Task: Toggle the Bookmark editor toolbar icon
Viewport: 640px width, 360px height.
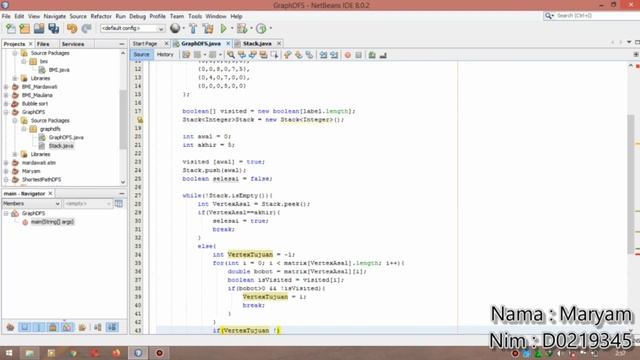Action: (309, 55)
